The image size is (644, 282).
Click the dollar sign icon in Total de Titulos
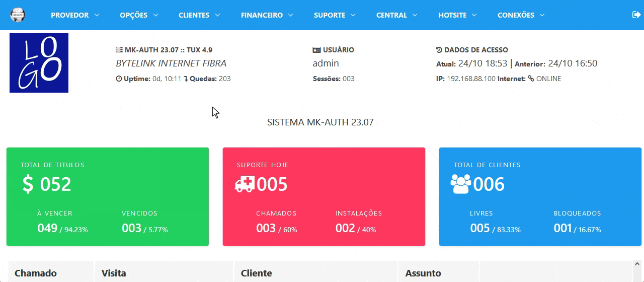tap(28, 184)
